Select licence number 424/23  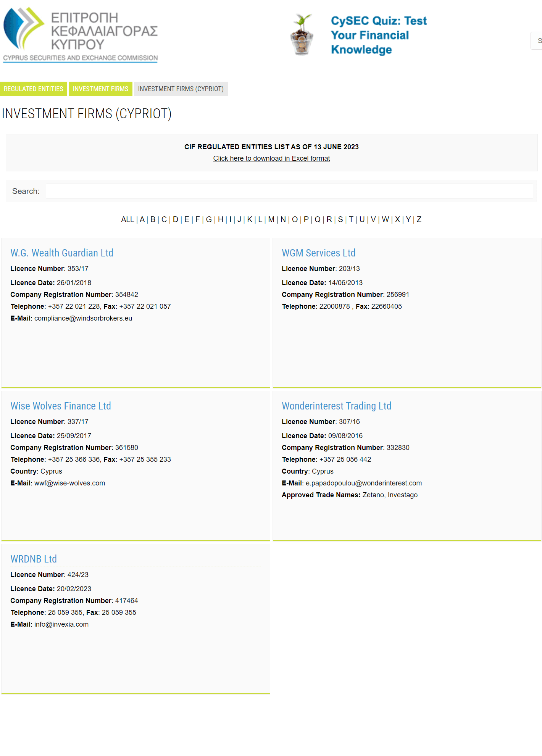78,575
